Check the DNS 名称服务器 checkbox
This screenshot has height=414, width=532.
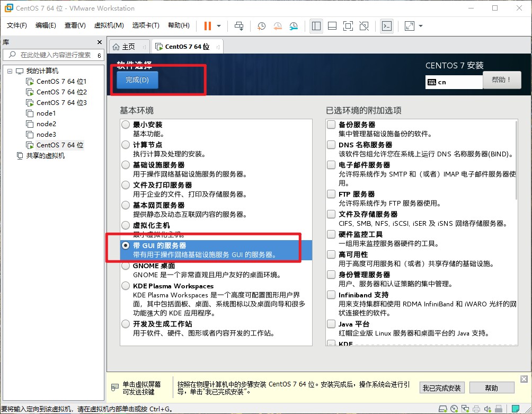tap(331, 145)
